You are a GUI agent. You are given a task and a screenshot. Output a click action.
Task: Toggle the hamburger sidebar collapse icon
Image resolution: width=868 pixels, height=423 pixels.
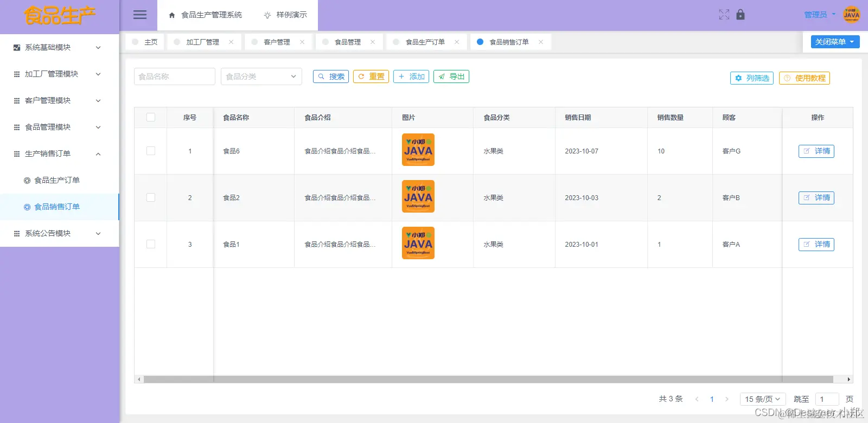coord(140,15)
